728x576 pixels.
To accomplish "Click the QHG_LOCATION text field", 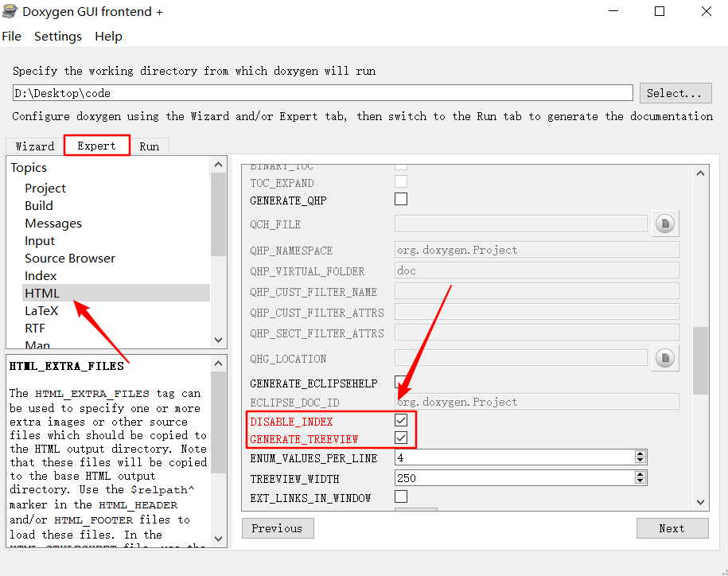I will tap(521, 358).
